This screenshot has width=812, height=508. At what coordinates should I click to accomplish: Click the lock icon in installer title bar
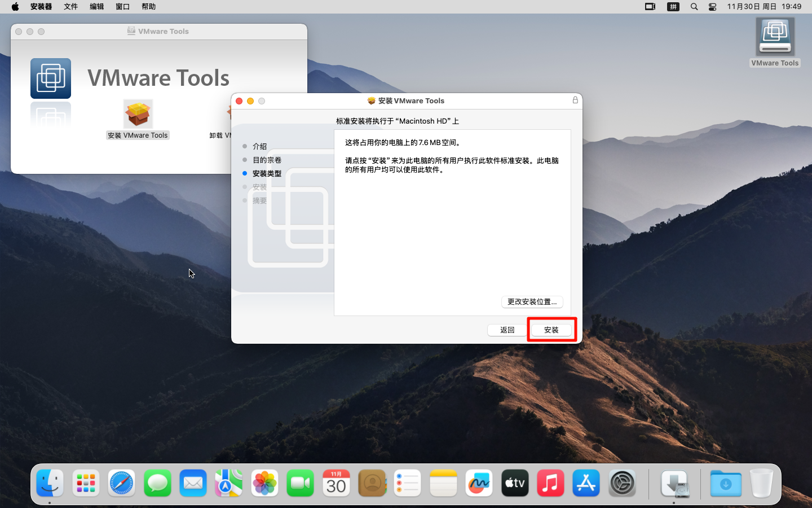pos(575,100)
